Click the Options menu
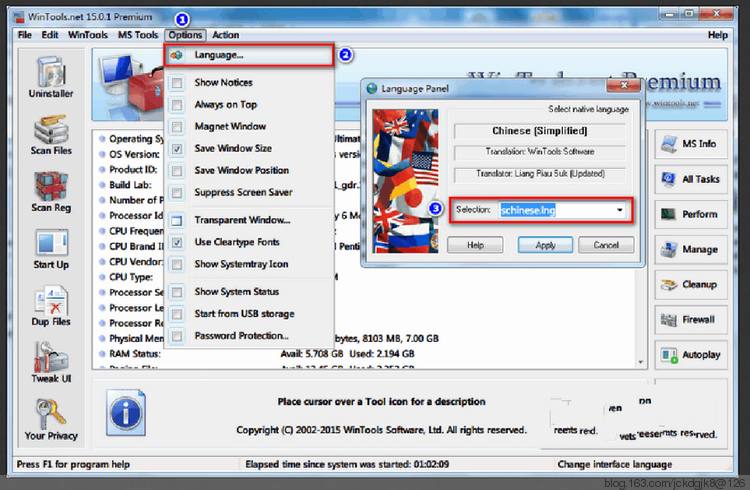Image resolution: width=750 pixels, height=490 pixels. 185,35
